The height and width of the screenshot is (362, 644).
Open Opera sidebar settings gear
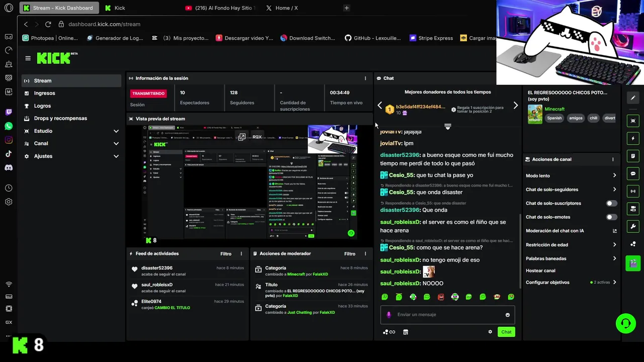point(9,202)
